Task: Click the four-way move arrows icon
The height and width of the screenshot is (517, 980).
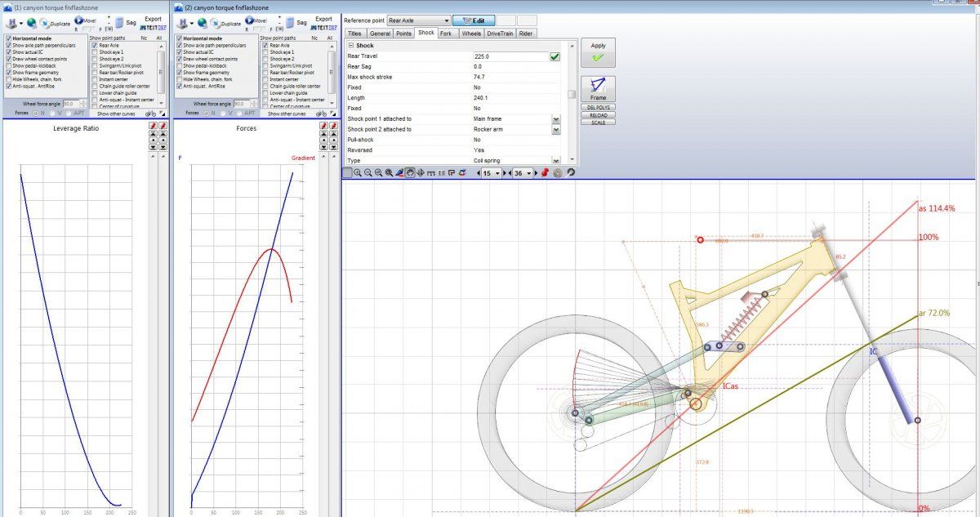Action: point(421,173)
